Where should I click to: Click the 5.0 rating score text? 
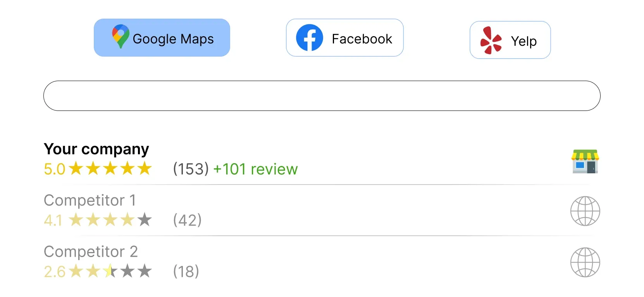click(54, 169)
